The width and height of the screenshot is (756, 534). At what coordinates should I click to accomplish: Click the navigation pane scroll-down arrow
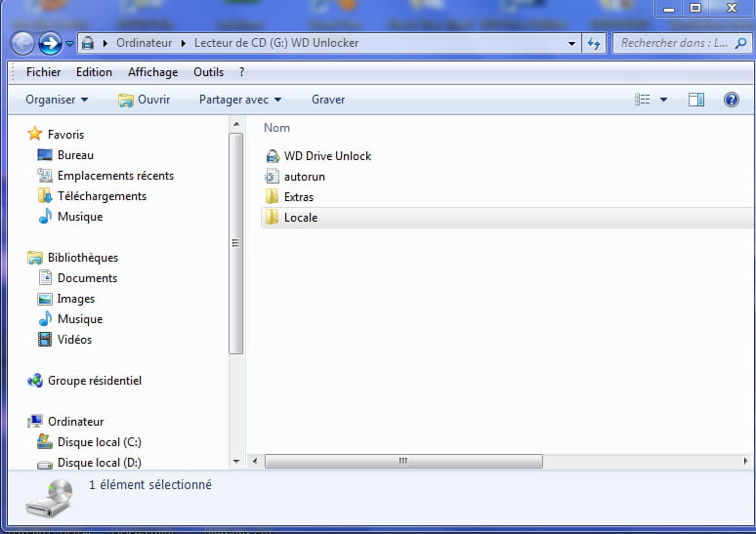236,461
